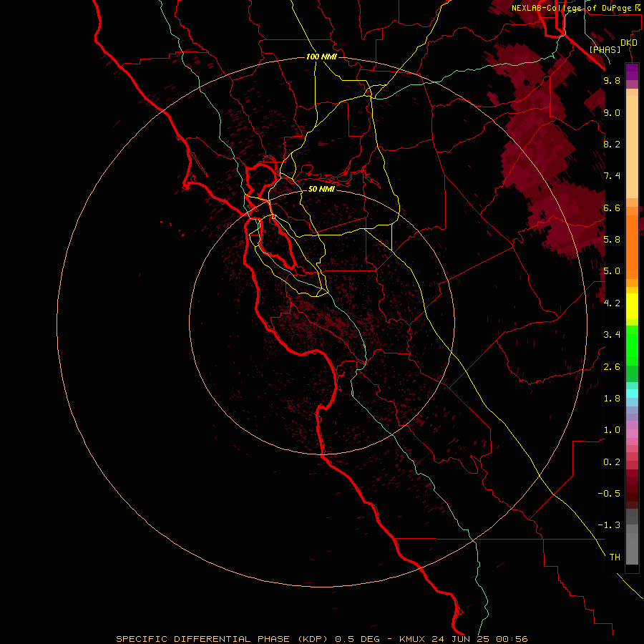
Task: Click the 100 NMI range ring label
Action: click(321, 57)
